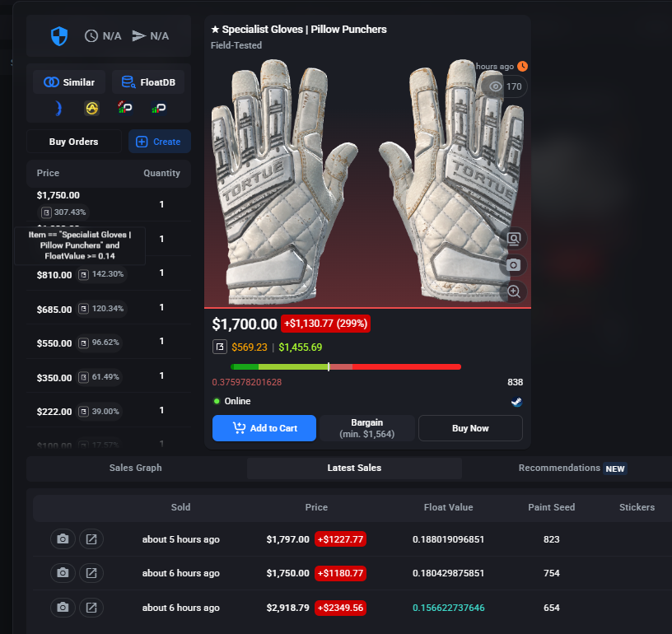
Task: Click the reference price icon beside $569.23
Action: pos(220,347)
